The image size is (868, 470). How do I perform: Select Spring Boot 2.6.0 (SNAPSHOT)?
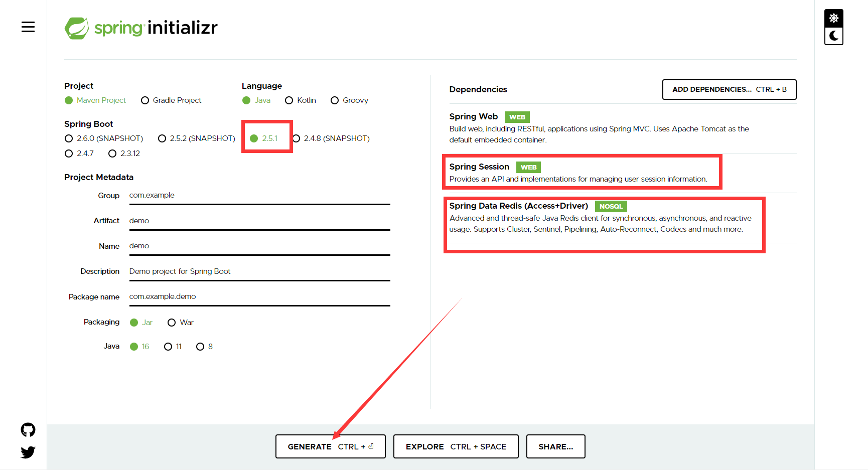pyautogui.click(x=104, y=138)
